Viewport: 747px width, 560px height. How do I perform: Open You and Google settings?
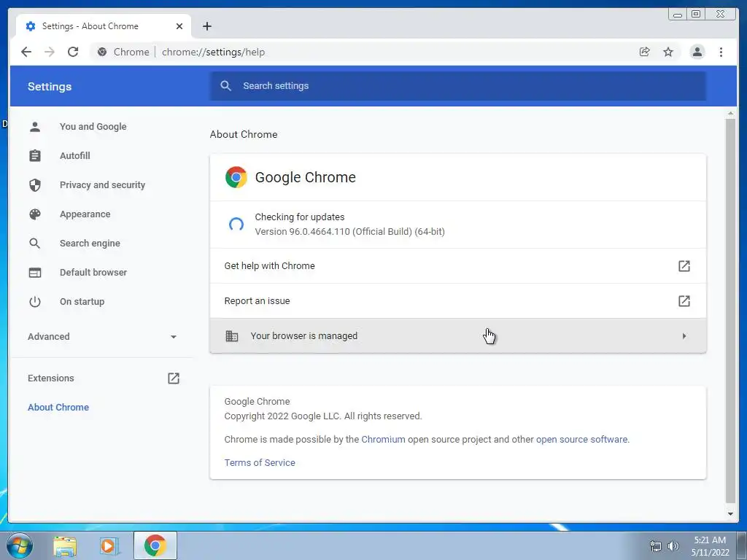93,127
